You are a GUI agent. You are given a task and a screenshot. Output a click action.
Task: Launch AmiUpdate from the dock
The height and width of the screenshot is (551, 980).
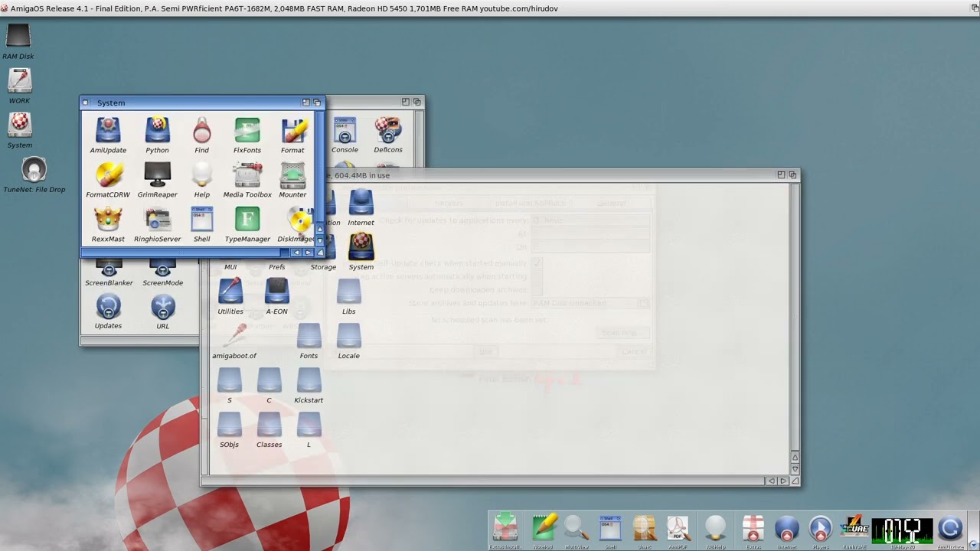coord(950,530)
